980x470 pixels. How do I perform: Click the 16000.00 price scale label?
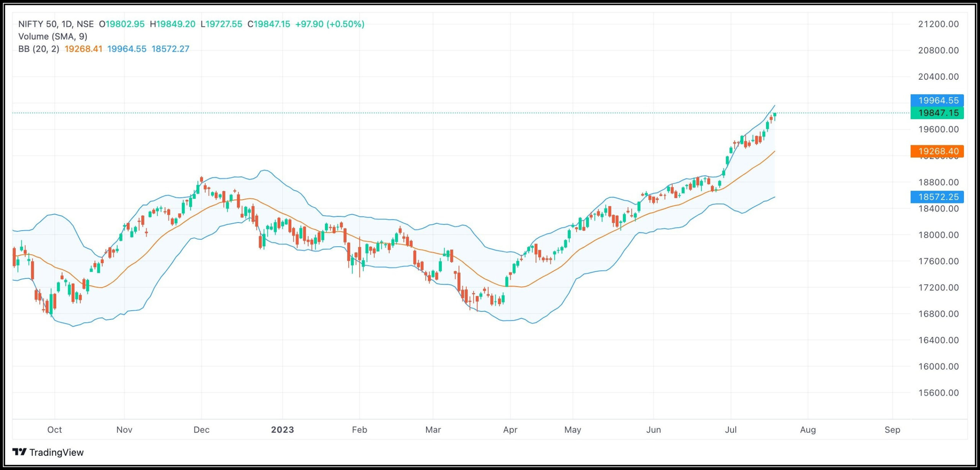click(938, 367)
